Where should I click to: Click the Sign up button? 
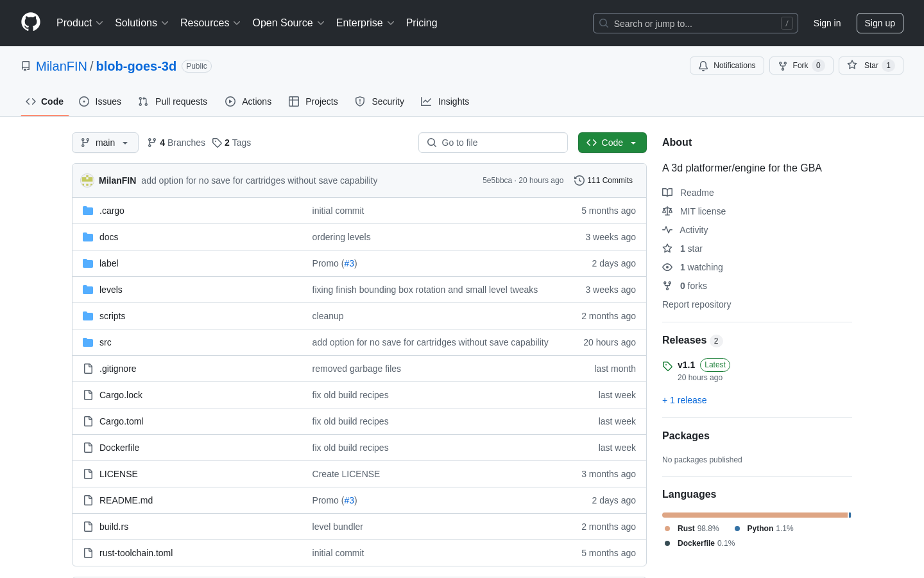(880, 23)
